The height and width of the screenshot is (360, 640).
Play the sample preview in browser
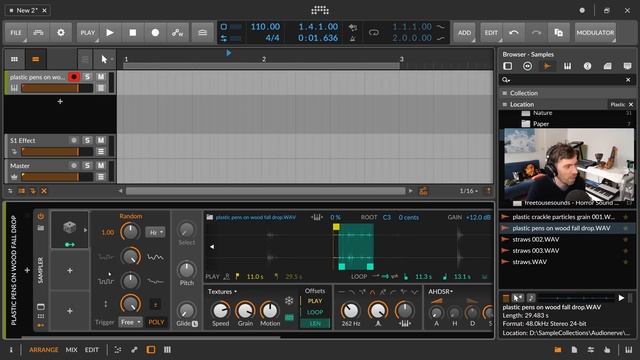621,298
